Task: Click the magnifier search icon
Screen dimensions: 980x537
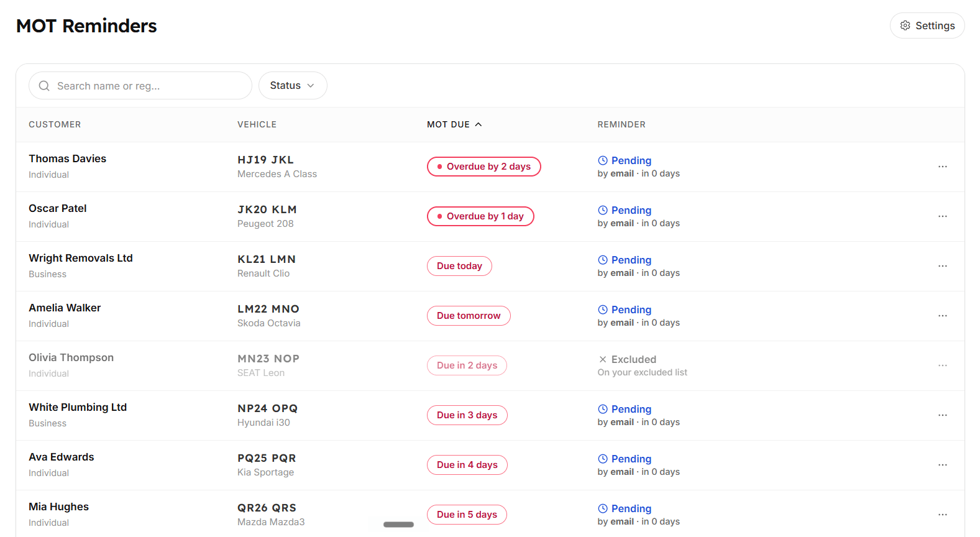Action: click(44, 86)
